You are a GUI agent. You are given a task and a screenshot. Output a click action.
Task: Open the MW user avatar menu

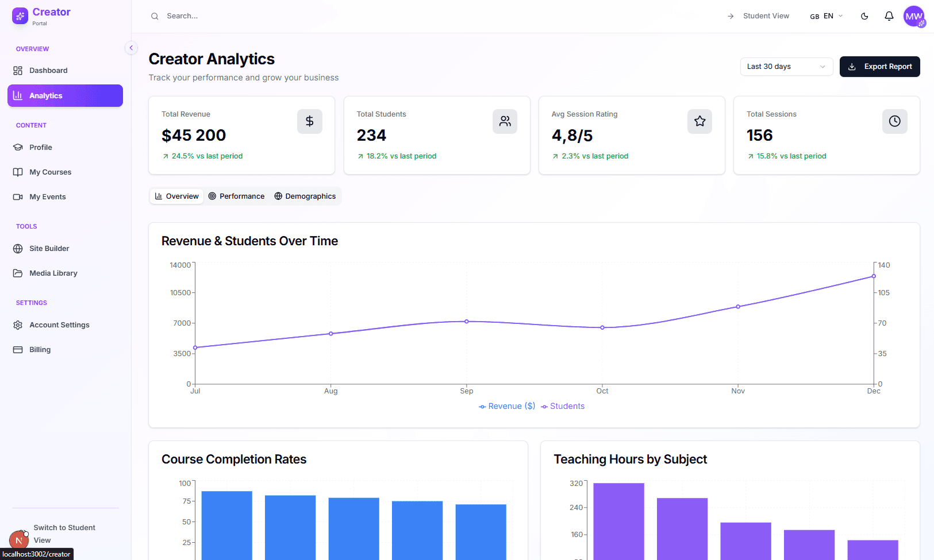pos(913,16)
